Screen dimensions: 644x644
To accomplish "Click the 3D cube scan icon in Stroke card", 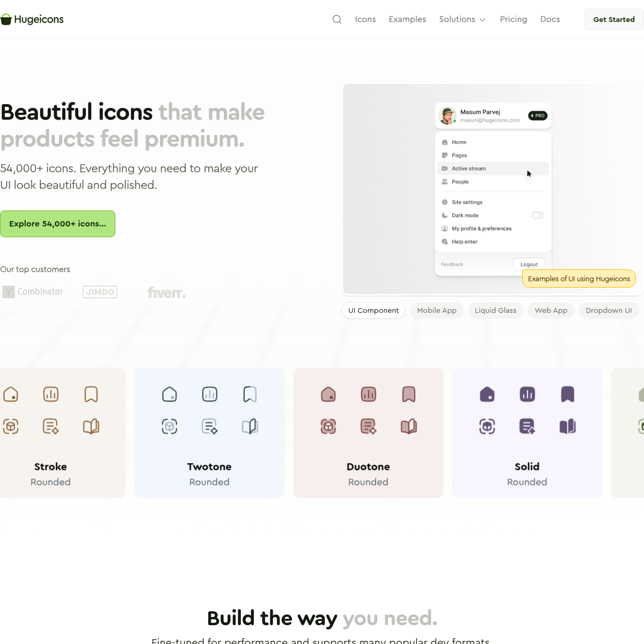I will (x=11, y=427).
